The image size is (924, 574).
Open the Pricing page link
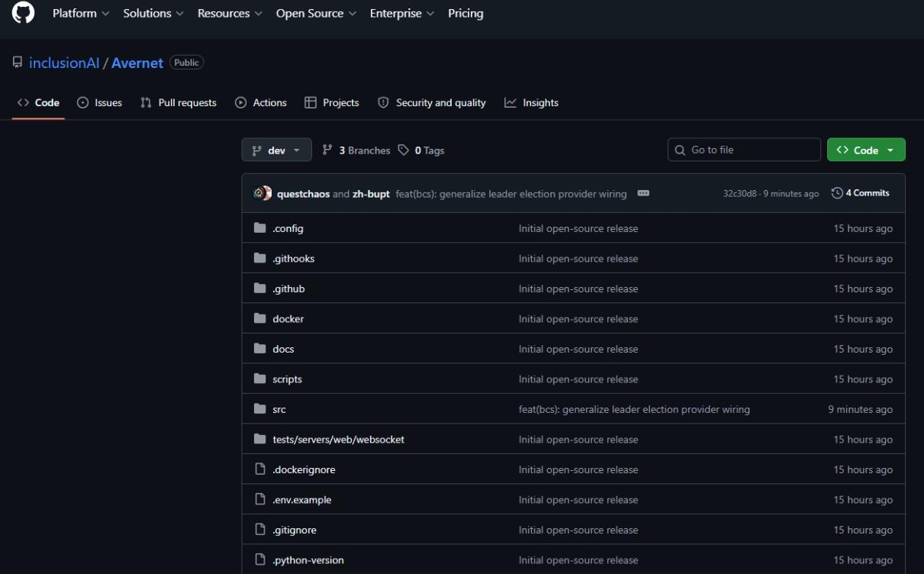[465, 14]
